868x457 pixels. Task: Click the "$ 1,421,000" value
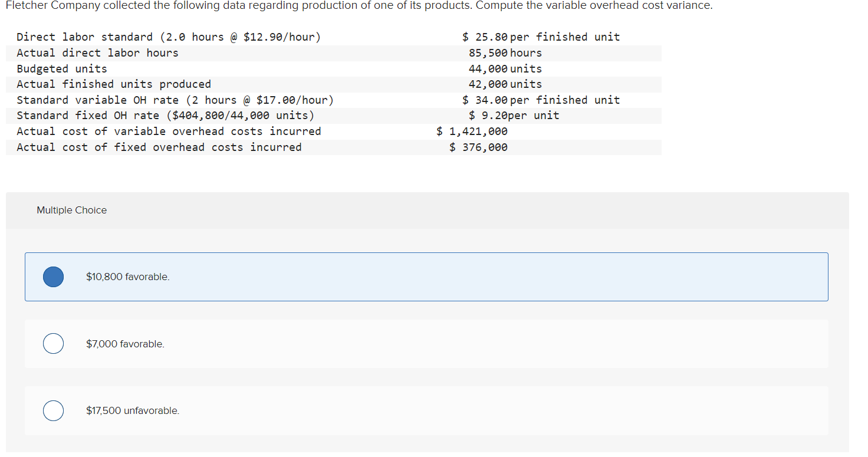[x=472, y=131]
